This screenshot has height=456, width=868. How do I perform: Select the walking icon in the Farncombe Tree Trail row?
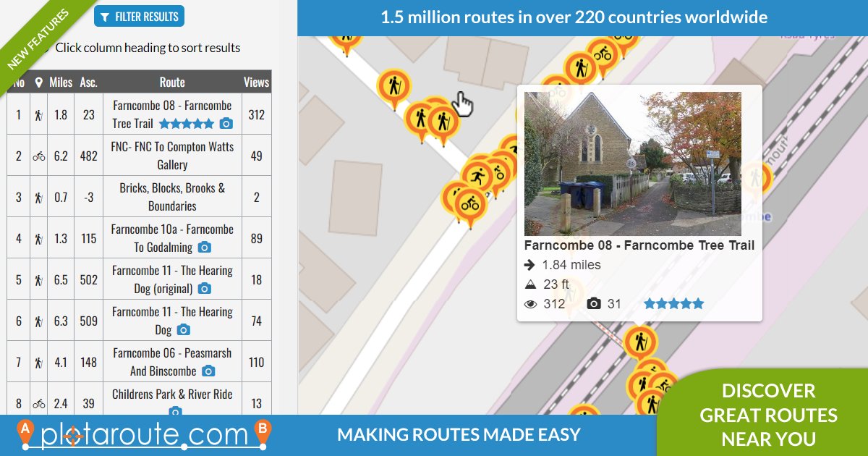point(39,114)
